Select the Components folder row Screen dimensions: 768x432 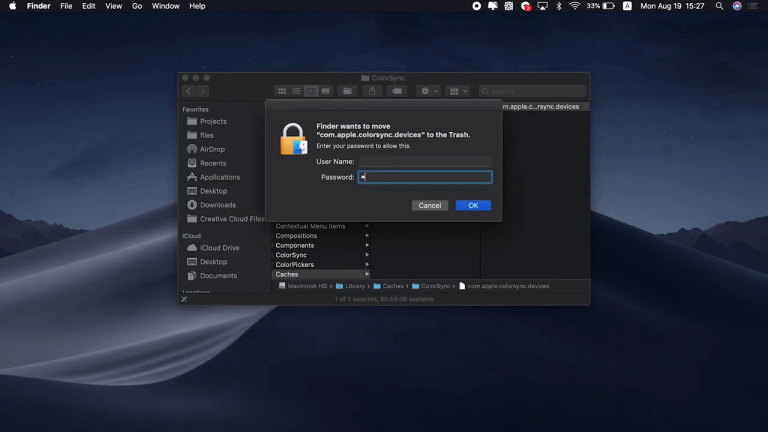321,245
